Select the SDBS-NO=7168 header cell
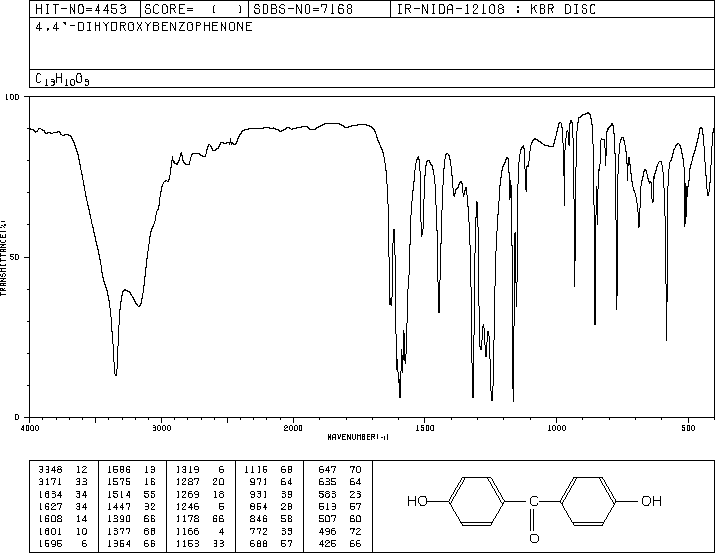 click(x=319, y=9)
